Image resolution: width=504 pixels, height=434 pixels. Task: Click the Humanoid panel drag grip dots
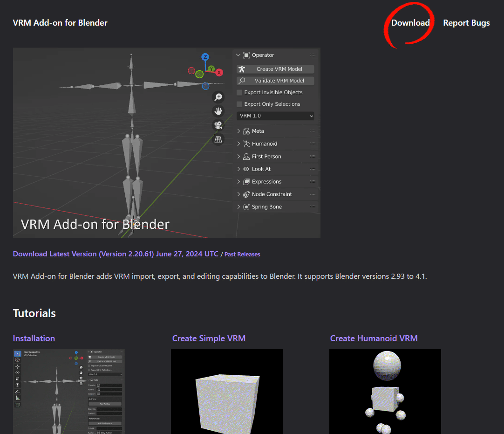[313, 144]
